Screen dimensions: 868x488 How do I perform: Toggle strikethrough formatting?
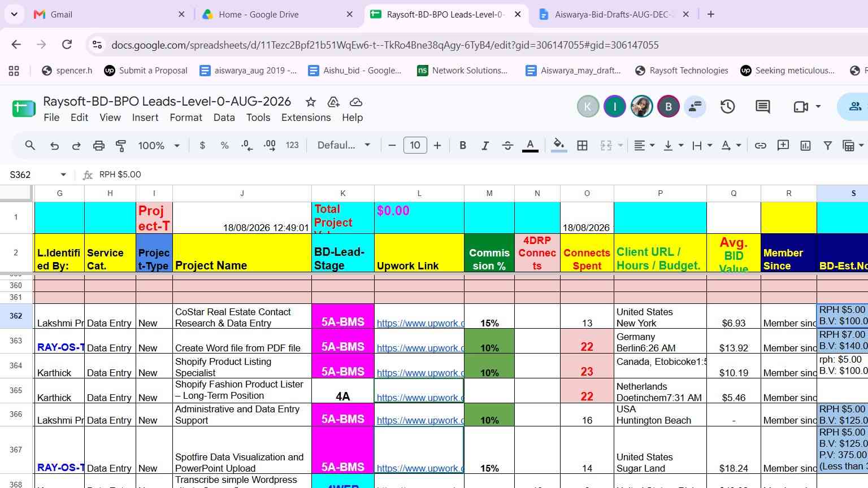[x=507, y=146]
